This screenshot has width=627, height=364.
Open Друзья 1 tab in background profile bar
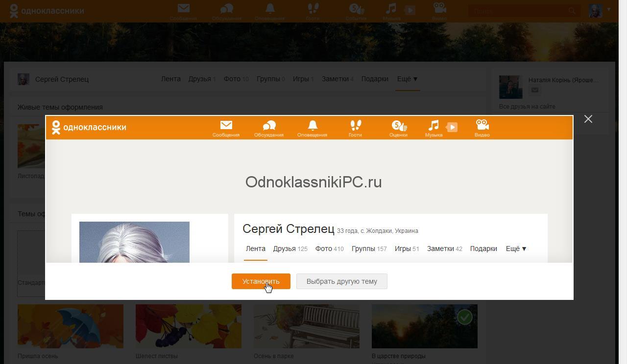202,79
